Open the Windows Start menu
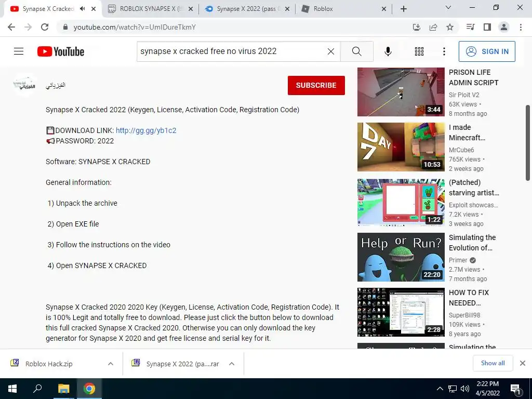Viewport: 532px width, 399px height. [x=12, y=389]
